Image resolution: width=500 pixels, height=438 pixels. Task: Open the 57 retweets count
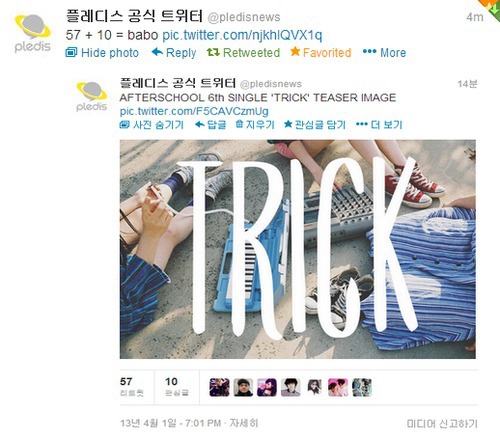(131, 387)
